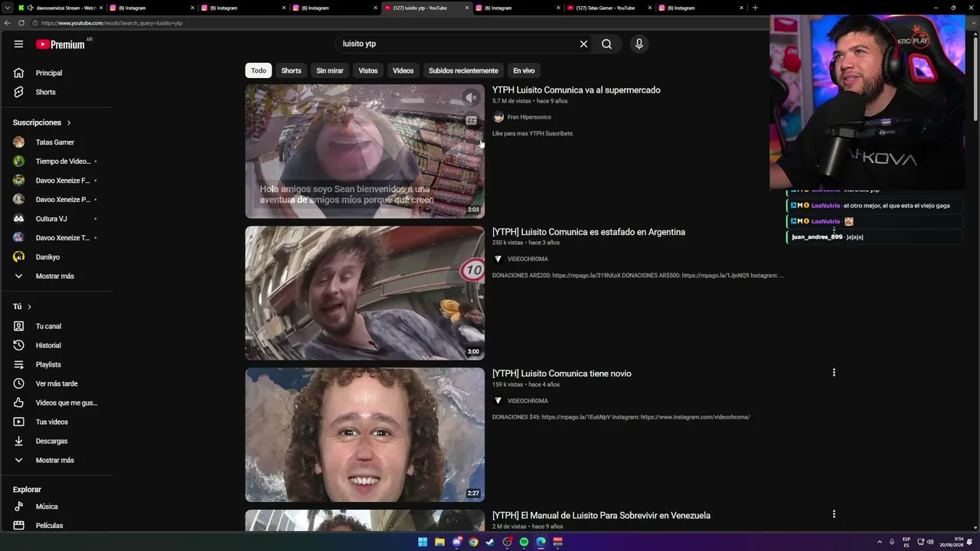
Task: Filter results by Videos chip
Action: pos(403,70)
